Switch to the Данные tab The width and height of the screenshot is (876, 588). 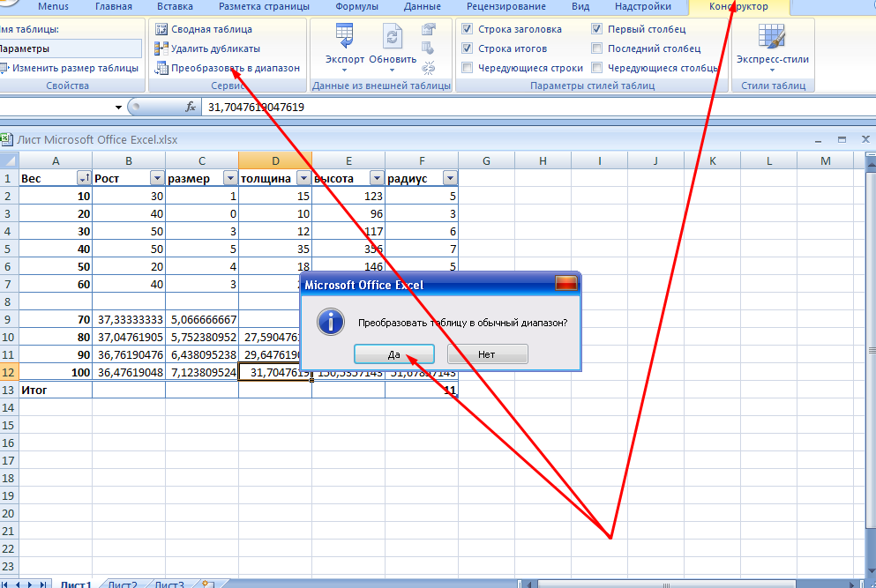423,7
